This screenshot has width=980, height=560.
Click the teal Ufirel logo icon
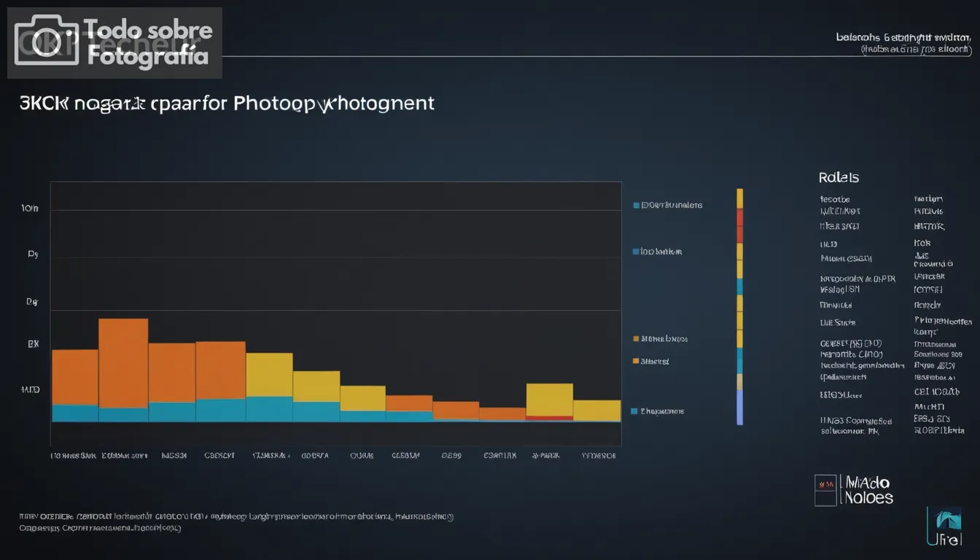(943, 526)
